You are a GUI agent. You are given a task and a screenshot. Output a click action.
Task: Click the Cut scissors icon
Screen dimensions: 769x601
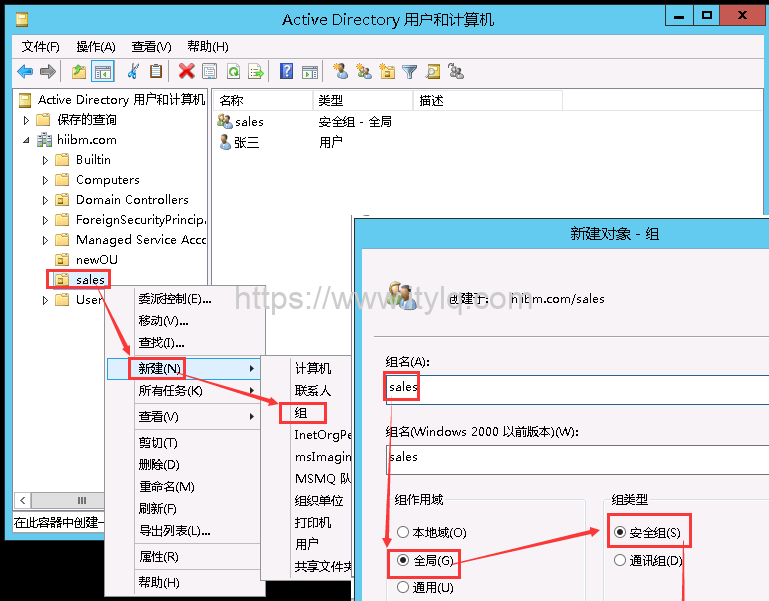[132, 72]
